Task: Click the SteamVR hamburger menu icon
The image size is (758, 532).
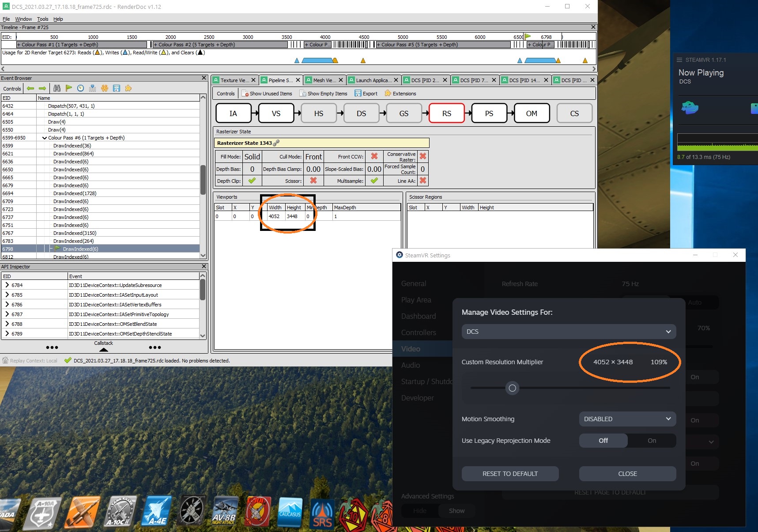Action: point(679,60)
